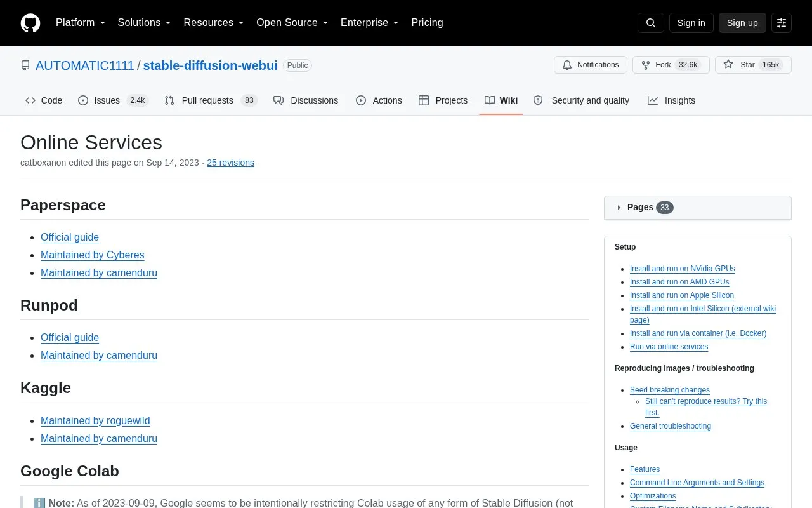Open Run via online services link

[x=669, y=347]
